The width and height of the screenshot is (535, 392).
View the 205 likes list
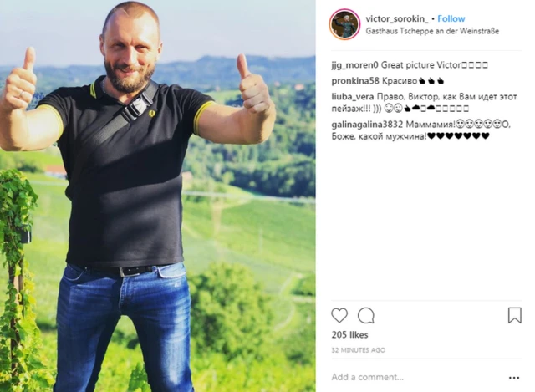click(x=349, y=335)
